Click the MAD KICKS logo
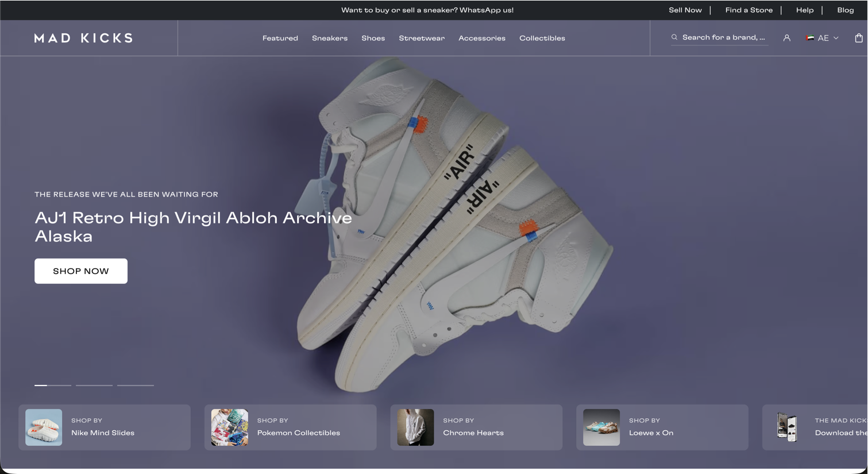This screenshot has height=474, width=868. pyautogui.click(x=83, y=38)
